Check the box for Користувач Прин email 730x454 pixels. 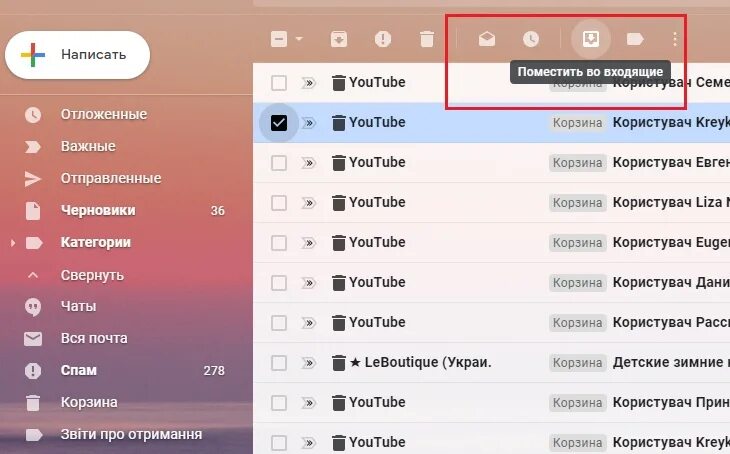click(x=279, y=403)
